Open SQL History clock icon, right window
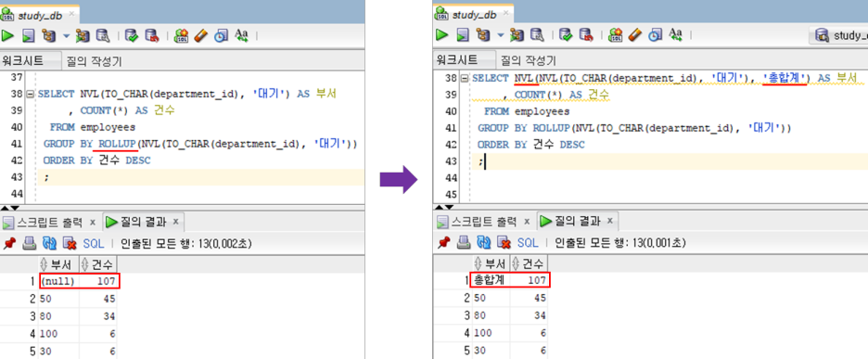 pyautogui.click(x=655, y=36)
